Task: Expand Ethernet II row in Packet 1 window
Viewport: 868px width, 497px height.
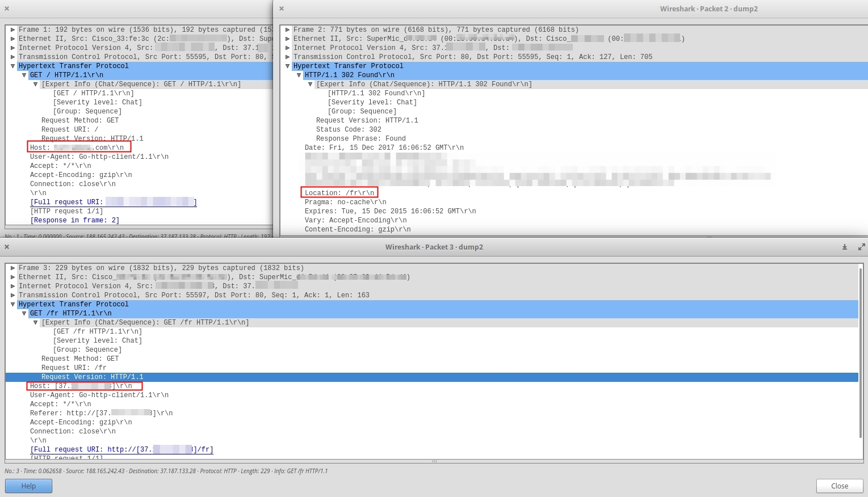Action: (x=12, y=39)
